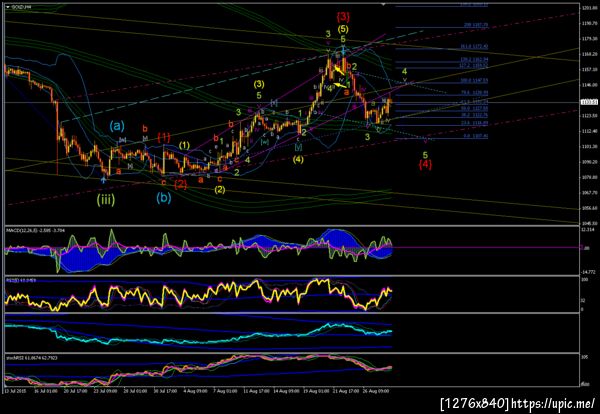
Task: Click the 23 Jul 09:00 time axis label
Action: (x=104, y=391)
